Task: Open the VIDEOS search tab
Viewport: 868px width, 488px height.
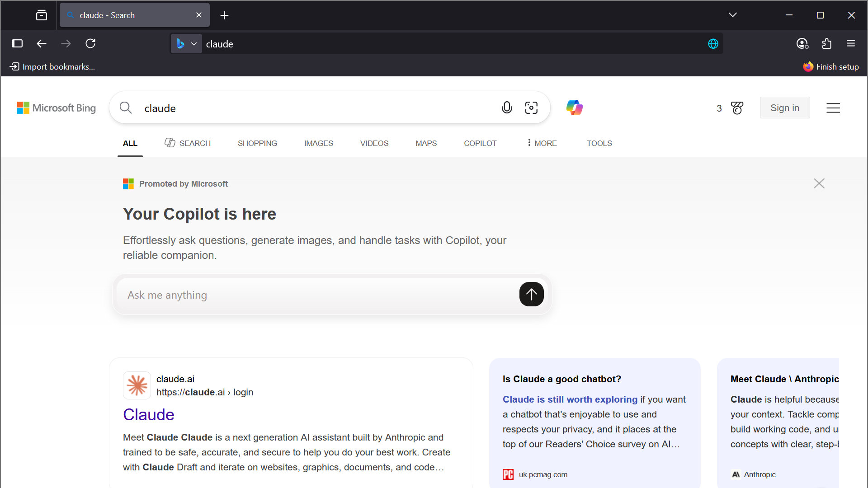Action: pos(374,143)
